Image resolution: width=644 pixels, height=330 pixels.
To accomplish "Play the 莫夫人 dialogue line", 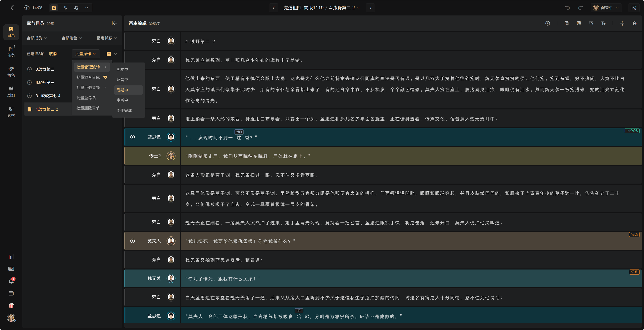I will pyautogui.click(x=132, y=241).
